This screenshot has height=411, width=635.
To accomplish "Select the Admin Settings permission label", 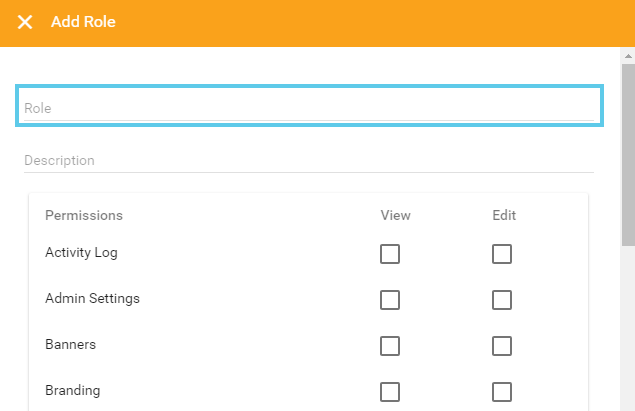I will pos(92,299).
